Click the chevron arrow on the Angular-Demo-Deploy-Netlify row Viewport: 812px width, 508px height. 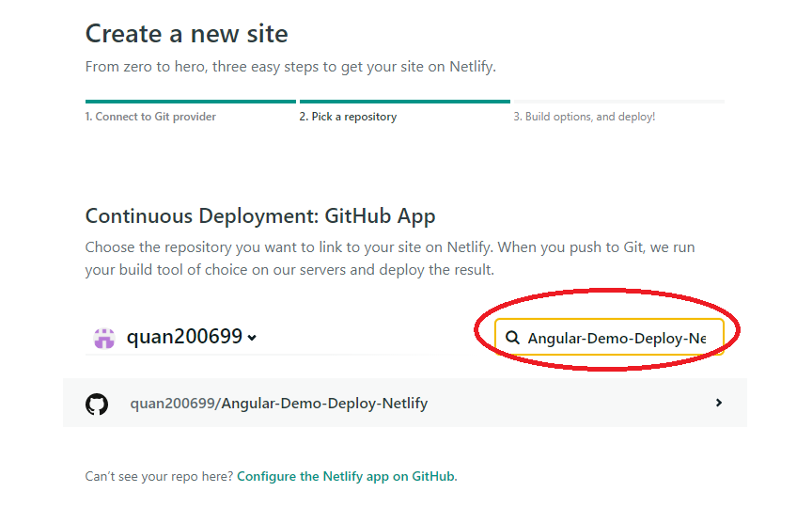(718, 403)
